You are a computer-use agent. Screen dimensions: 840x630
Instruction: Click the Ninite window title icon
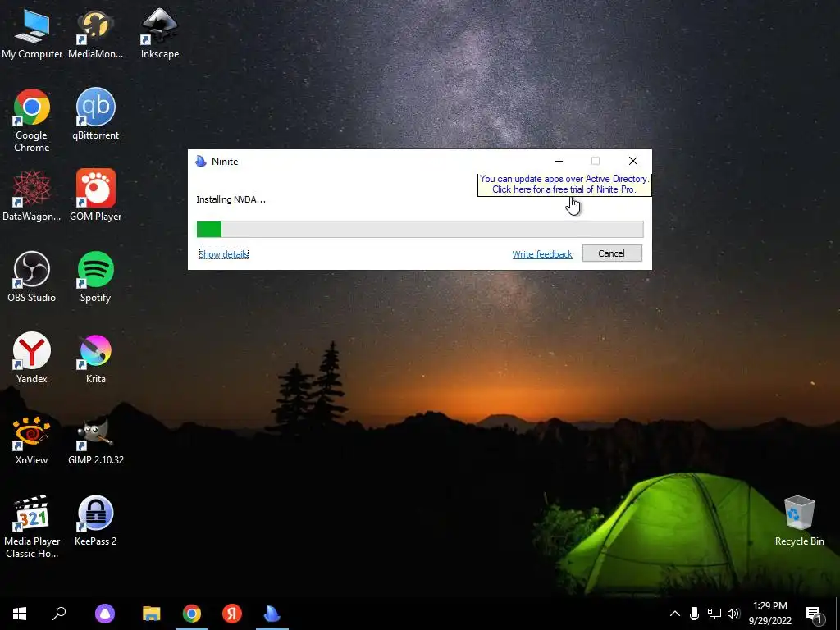point(201,162)
